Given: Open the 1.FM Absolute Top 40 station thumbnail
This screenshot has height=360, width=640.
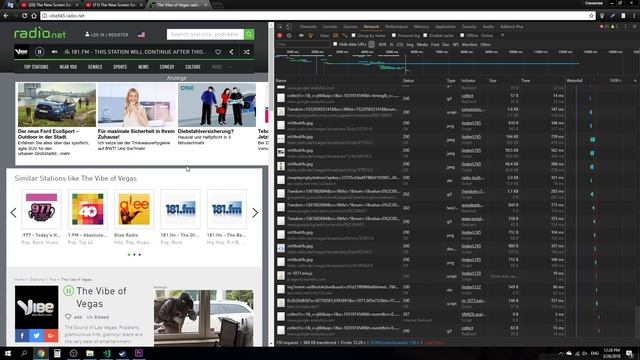Looking at the screenshot, I should (x=88, y=209).
